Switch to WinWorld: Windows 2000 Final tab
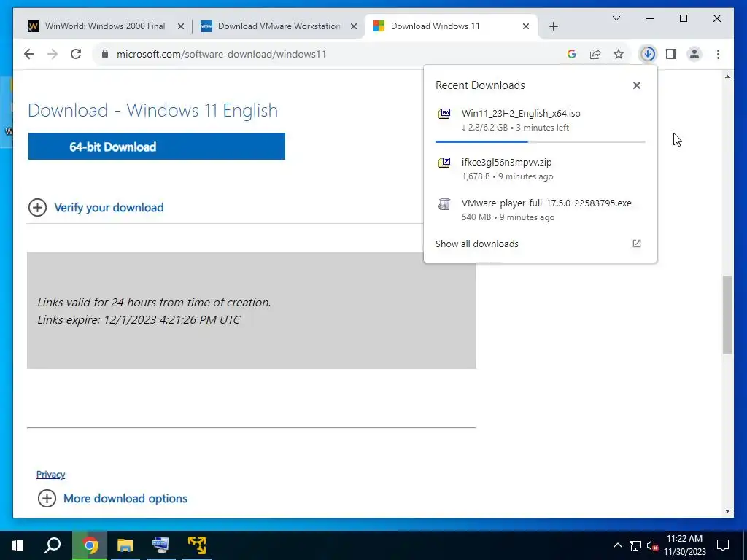Image resolution: width=747 pixels, height=560 pixels. point(105,26)
